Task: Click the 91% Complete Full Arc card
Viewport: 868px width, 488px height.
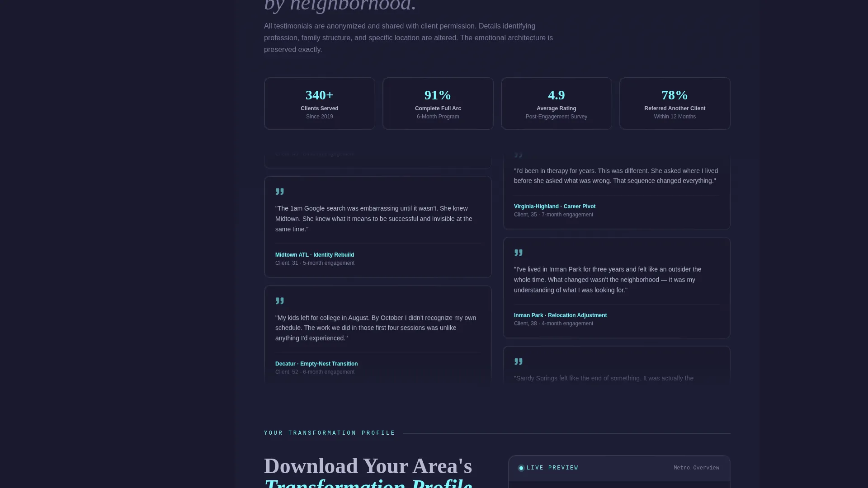Action: tap(438, 103)
